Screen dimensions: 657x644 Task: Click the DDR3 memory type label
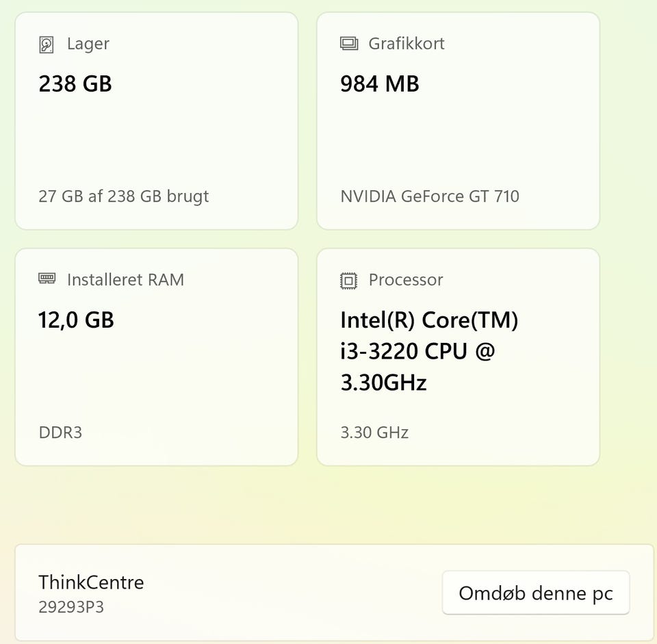(x=60, y=433)
